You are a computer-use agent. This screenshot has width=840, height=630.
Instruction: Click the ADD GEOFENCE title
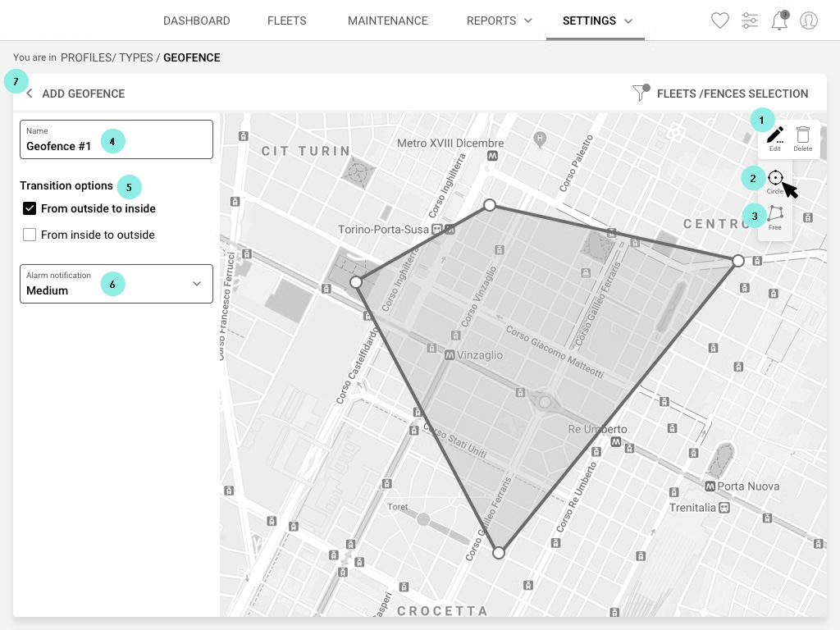click(x=84, y=94)
